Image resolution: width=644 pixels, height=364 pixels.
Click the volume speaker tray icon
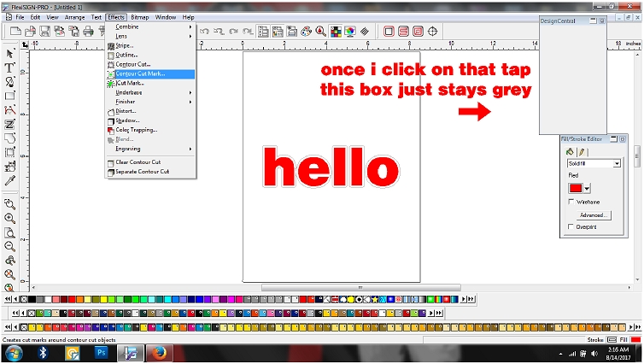coord(594,353)
